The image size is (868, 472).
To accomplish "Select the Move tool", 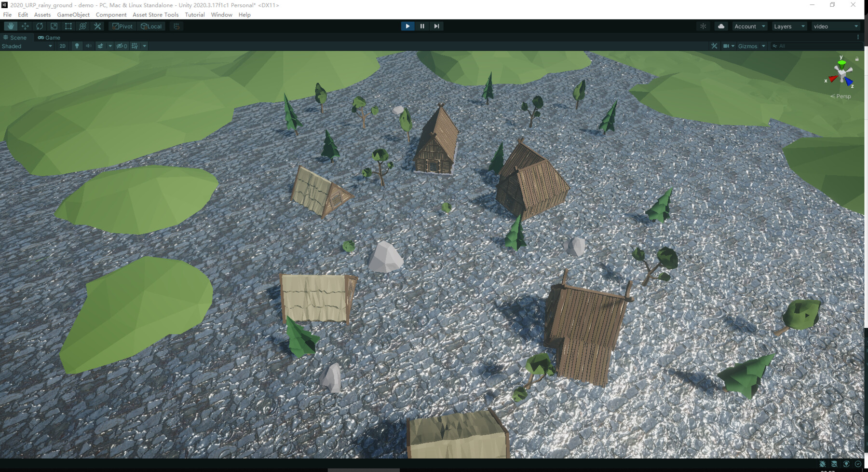I will (25, 26).
